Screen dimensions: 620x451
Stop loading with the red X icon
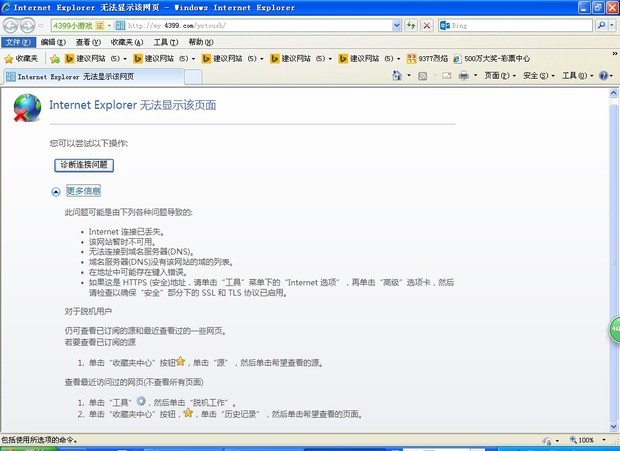(x=427, y=26)
